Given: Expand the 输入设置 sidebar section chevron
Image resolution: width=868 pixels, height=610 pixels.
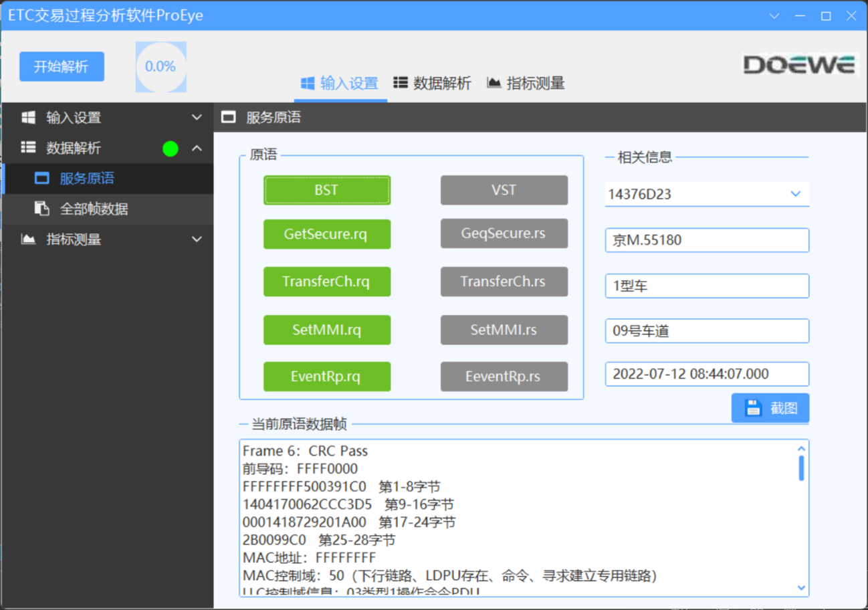Looking at the screenshot, I should click(197, 118).
